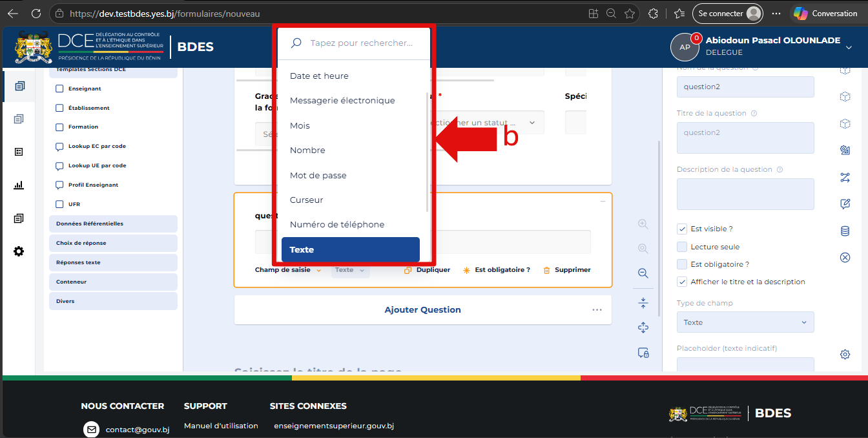Screen dimensions: 868x438
Task: Select Nombre from the list
Action: [x=351, y=151]
